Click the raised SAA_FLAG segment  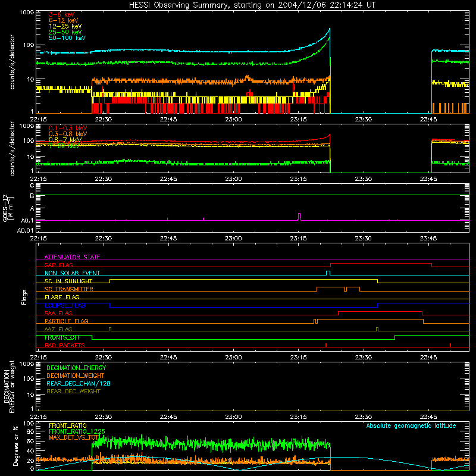380,311
